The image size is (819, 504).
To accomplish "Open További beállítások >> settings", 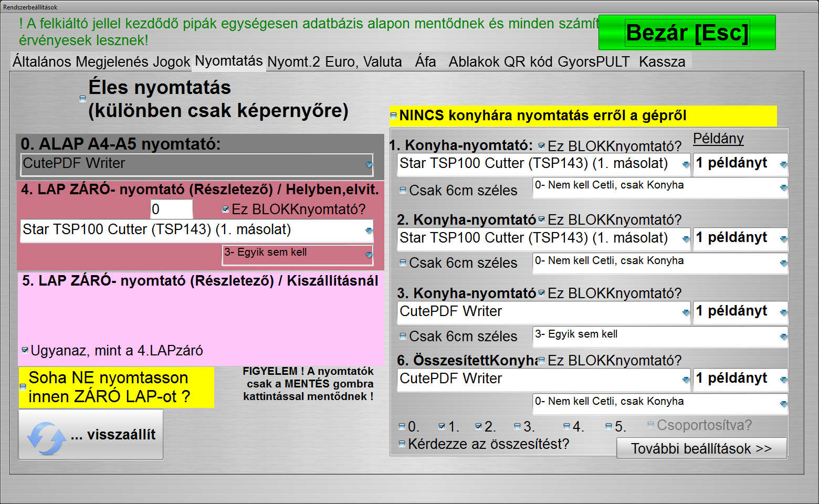I will [x=701, y=448].
